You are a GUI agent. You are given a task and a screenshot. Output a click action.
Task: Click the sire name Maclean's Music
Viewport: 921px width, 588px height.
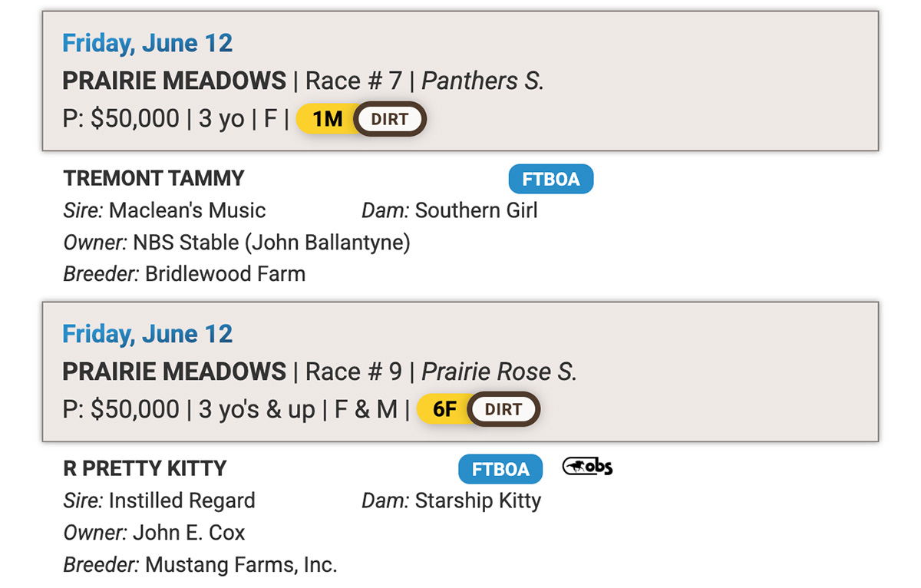pos(187,210)
